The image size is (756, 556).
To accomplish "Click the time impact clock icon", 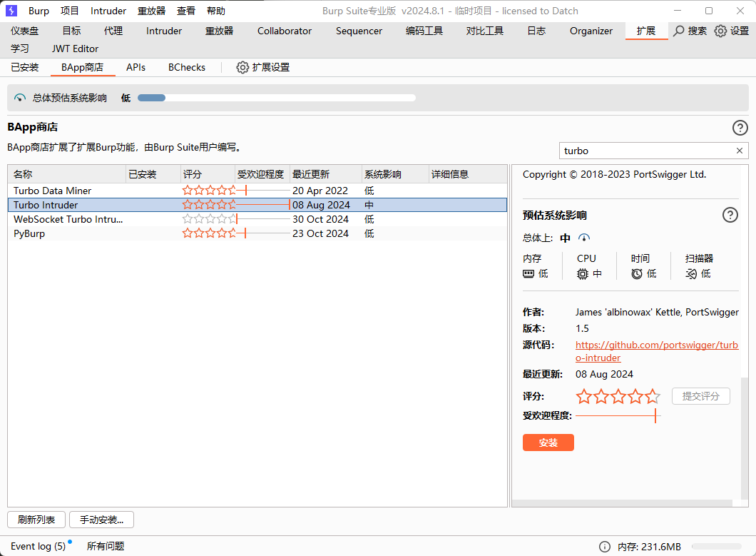I will (637, 273).
